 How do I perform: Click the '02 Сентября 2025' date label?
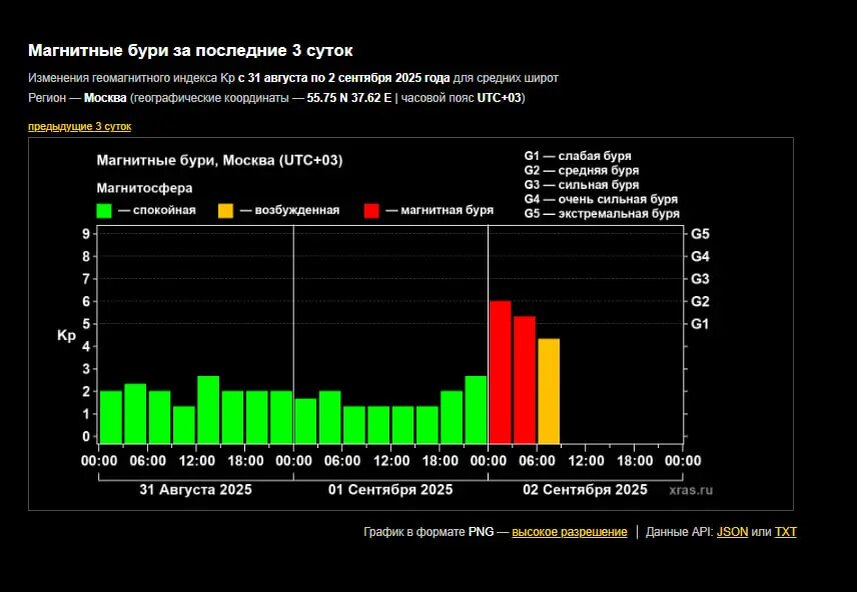pyautogui.click(x=585, y=490)
